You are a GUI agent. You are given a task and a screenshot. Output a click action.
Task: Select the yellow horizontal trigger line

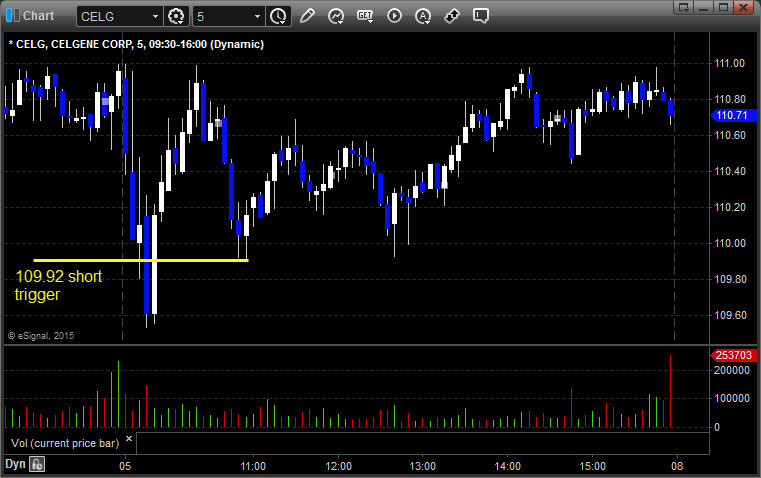pyautogui.click(x=141, y=261)
